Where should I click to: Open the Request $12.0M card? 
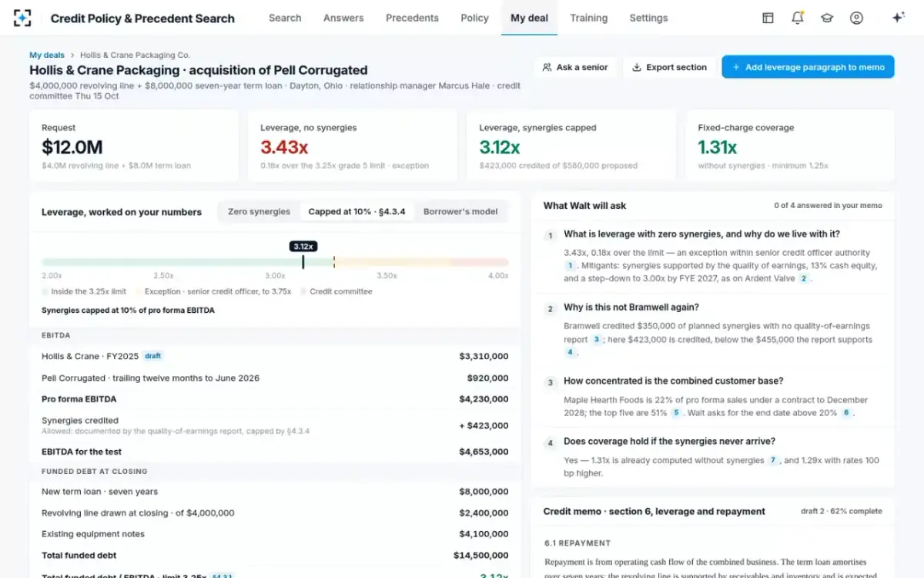(134, 146)
